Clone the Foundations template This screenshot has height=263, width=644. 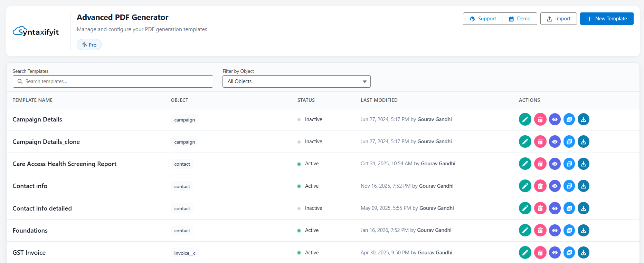569,230
